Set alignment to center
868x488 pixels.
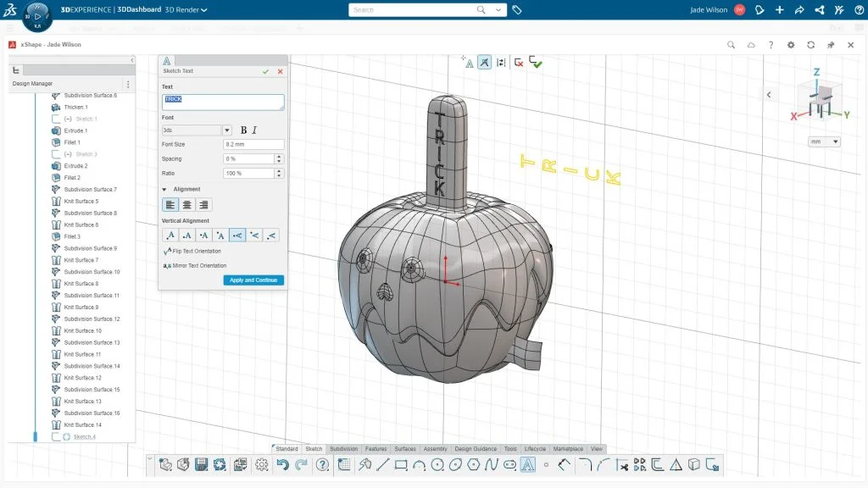pyautogui.click(x=187, y=204)
